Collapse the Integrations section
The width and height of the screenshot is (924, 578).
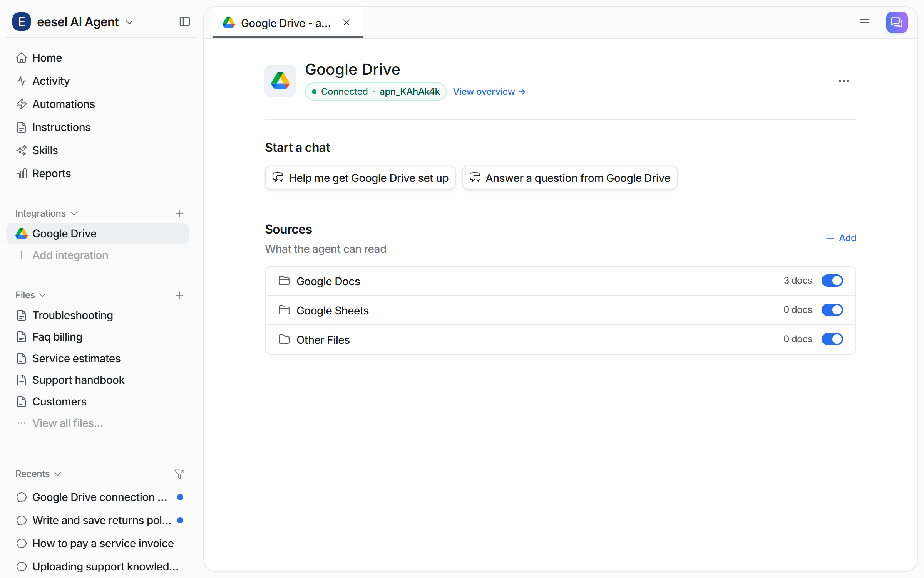tap(46, 213)
